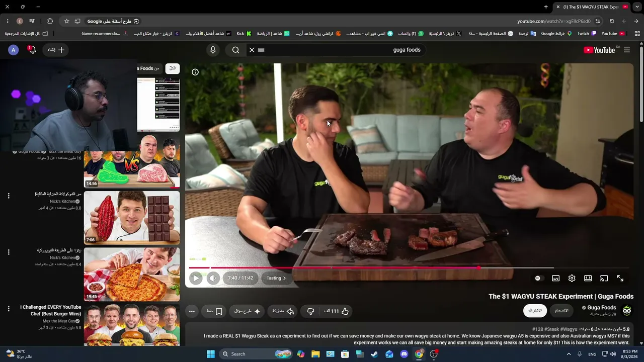The height and width of the screenshot is (362, 644).
Task: Open the Windows Start menu
Action: (210, 354)
